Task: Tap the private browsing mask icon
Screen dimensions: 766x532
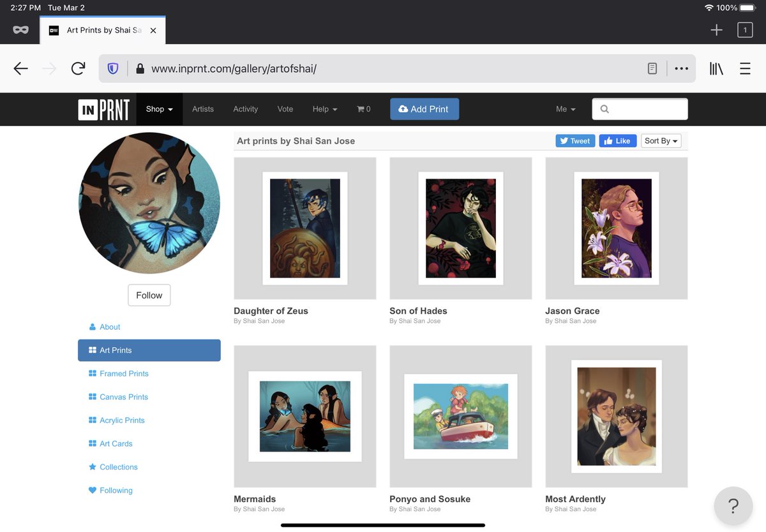Action: (20, 30)
